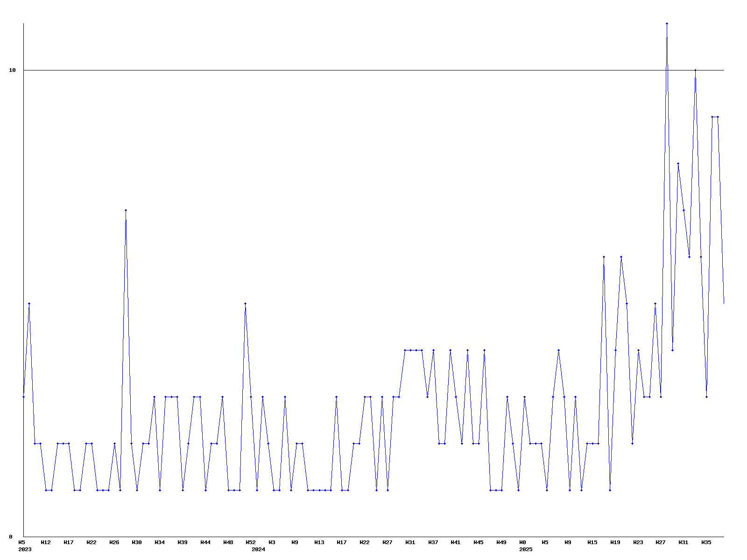Click the W12 x-axis label
The image size is (747, 560).
(46, 542)
